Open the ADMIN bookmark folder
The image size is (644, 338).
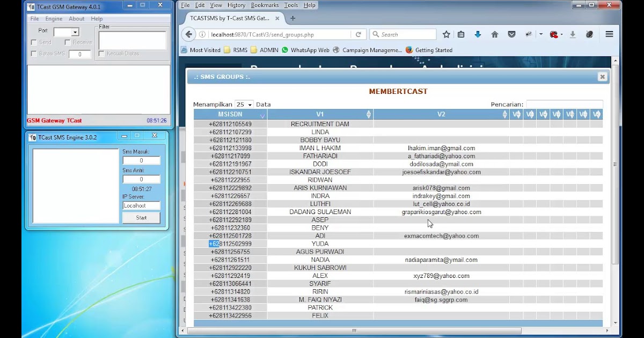(265, 50)
